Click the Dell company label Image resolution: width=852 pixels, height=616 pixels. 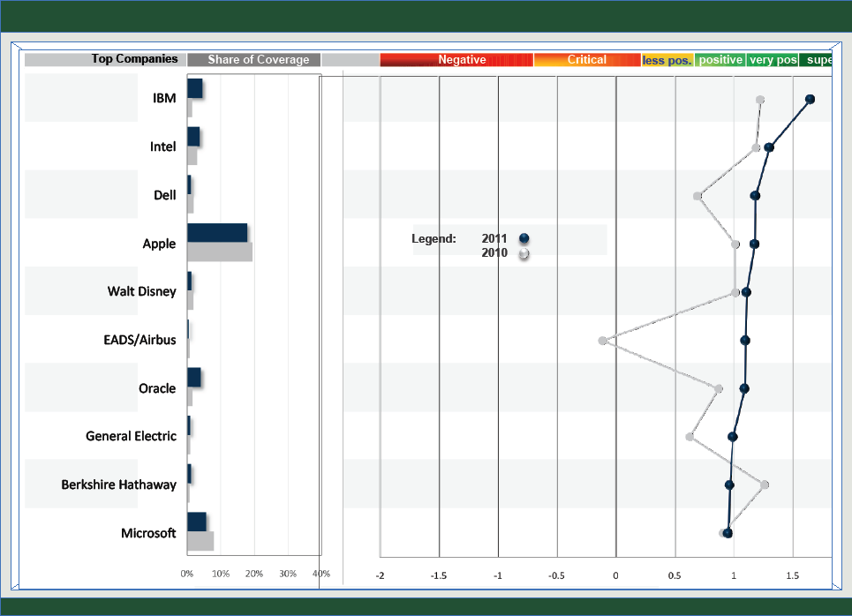164,195
